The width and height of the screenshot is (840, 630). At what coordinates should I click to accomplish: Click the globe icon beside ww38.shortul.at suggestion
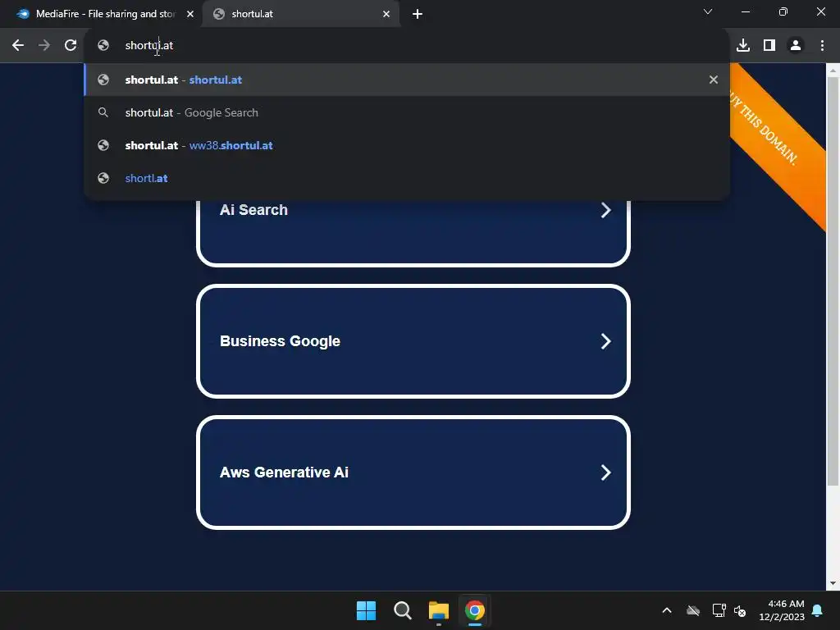tap(103, 145)
